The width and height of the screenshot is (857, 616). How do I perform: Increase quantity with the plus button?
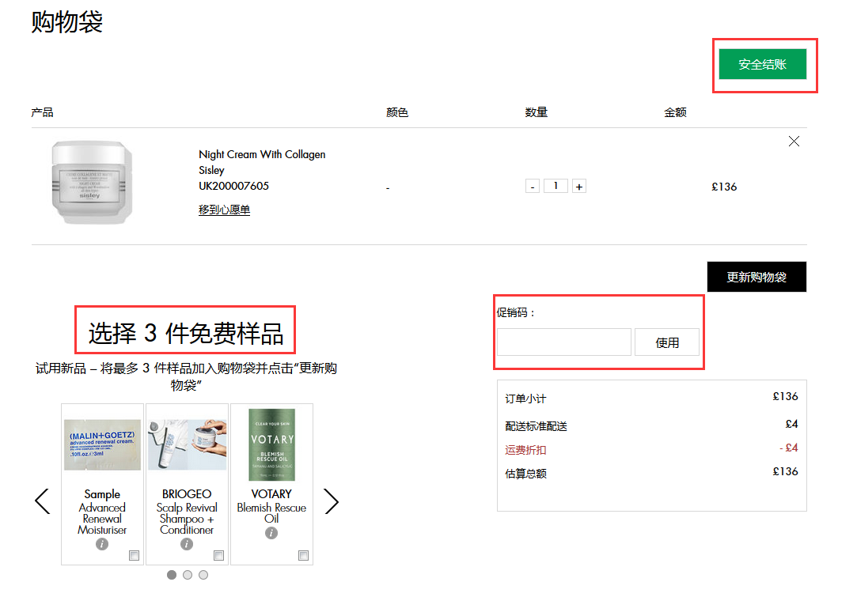tap(578, 186)
